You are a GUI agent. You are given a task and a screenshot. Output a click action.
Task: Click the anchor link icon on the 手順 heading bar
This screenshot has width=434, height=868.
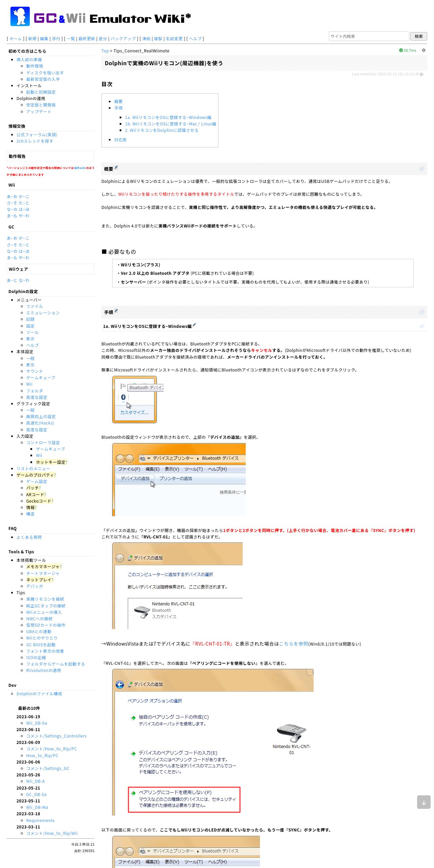pyautogui.click(x=422, y=312)
